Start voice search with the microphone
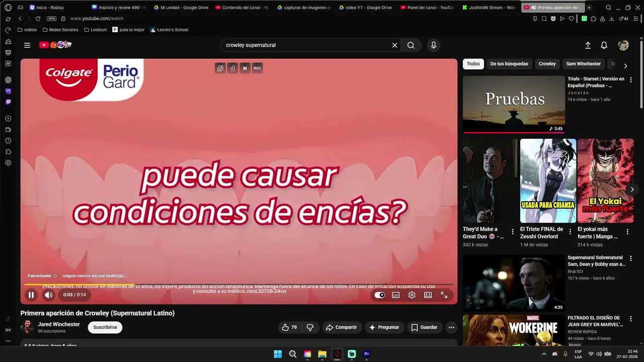644x362 pixels. [434, 45]
